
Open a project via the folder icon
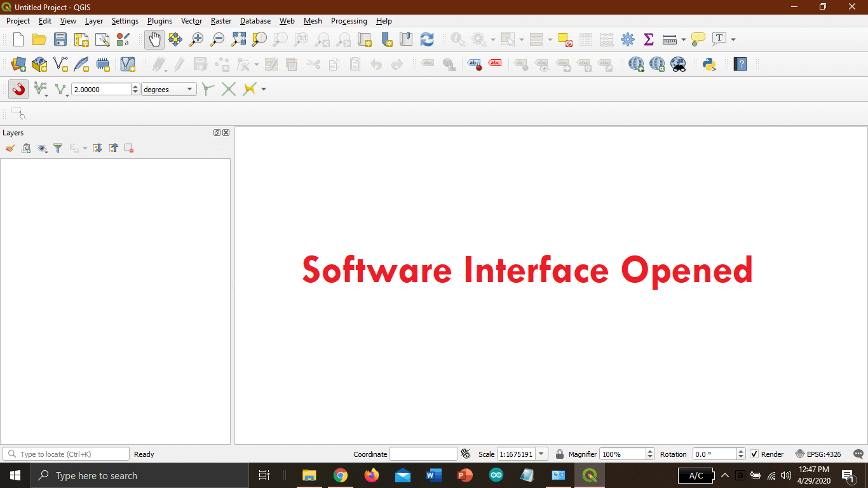39,39
